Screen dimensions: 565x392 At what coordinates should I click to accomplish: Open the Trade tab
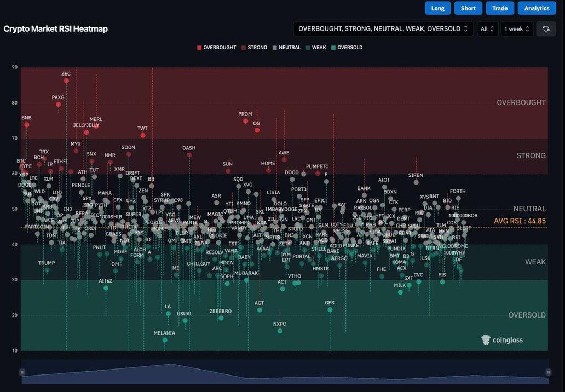click(500, 8)
